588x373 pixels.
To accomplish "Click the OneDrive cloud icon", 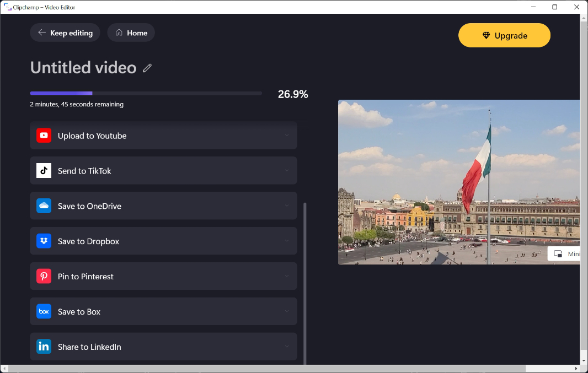I will point(44,206).
